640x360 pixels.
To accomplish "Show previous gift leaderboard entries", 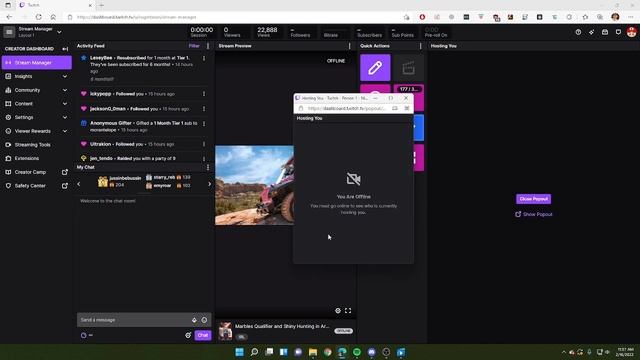I will [79, 184].
